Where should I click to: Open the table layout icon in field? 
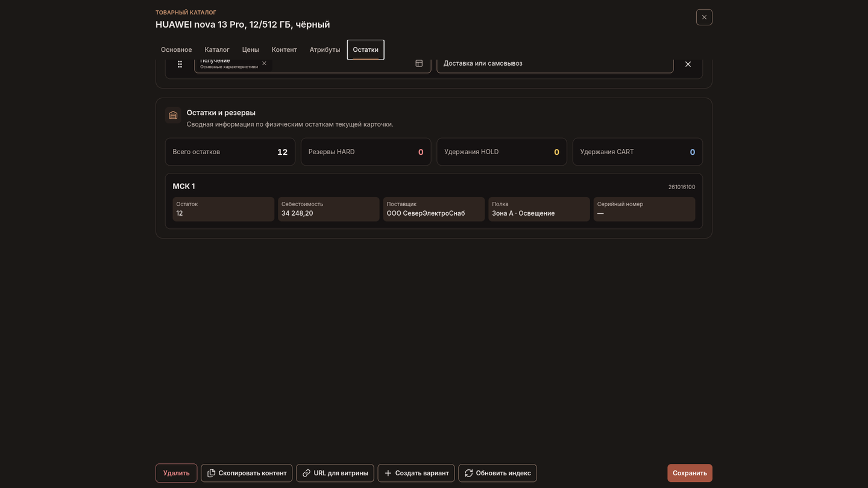pyautogui.click(x=419, y=63)
